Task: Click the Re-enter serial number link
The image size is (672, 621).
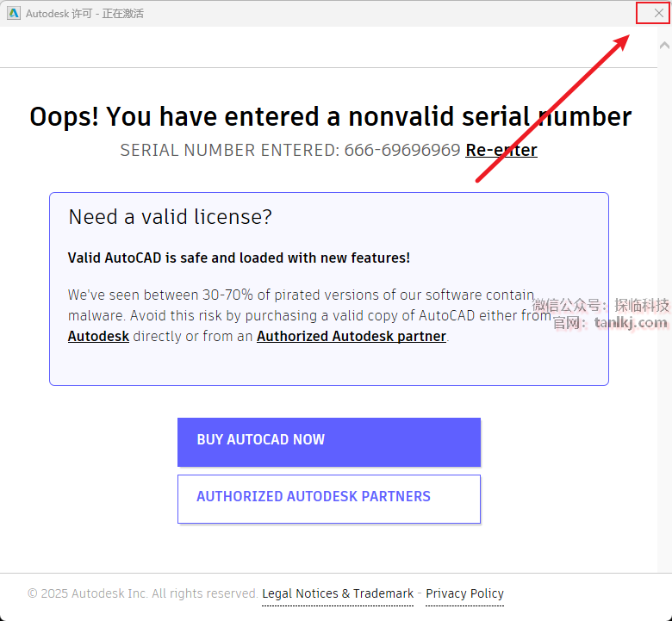Action: click(x=501, y=150)
